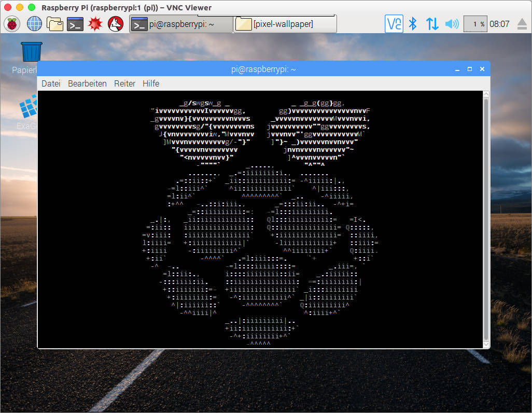Open the Raspberry Pi main menu
This screenshot has height=413, width=532.
click(12, 24)
